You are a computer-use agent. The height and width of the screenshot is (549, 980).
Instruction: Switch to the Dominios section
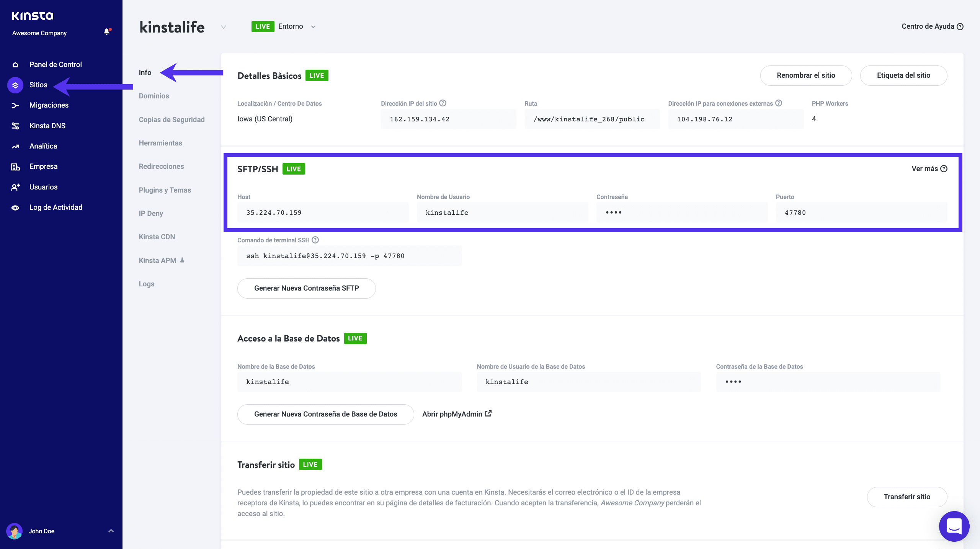point(154,96)
